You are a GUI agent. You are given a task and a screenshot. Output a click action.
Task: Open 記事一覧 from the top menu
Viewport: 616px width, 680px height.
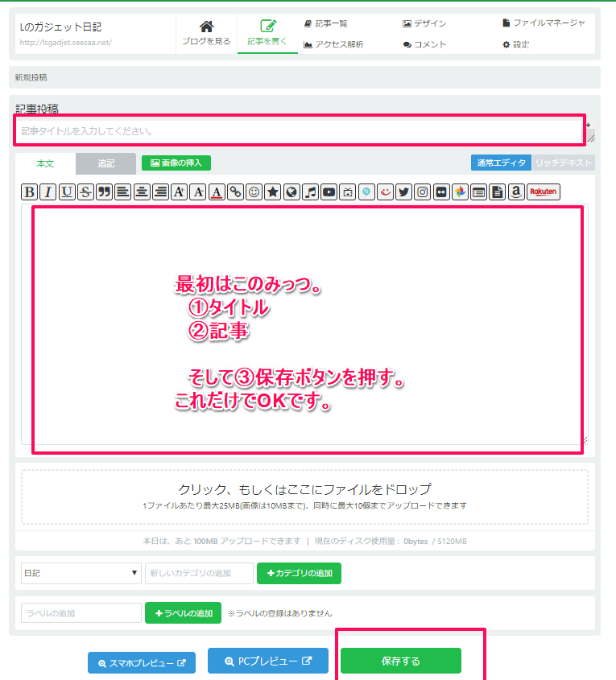pyautogui.click(x=326, y=24)
